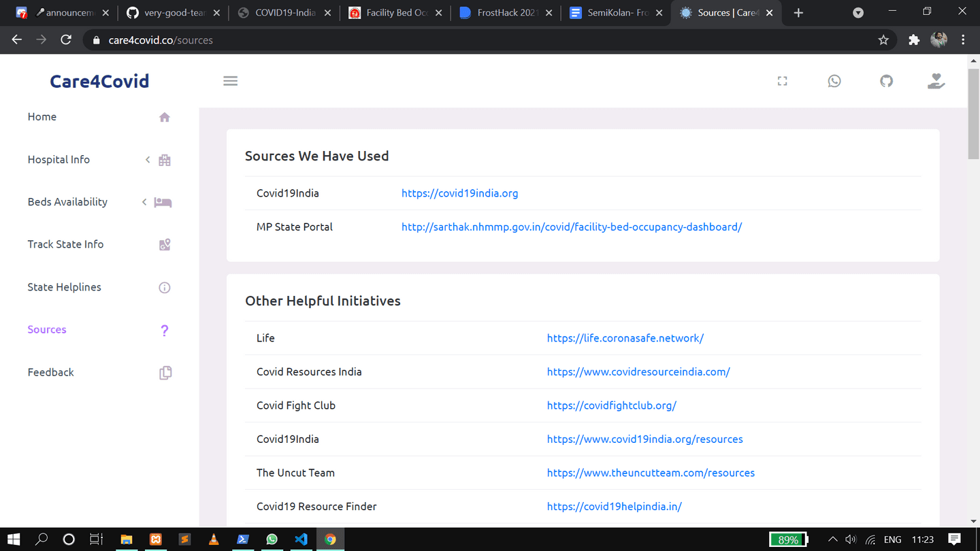Screen dimensions: 980x551
Task: Open Windows Start menu
Action: (x=14, y=539)
